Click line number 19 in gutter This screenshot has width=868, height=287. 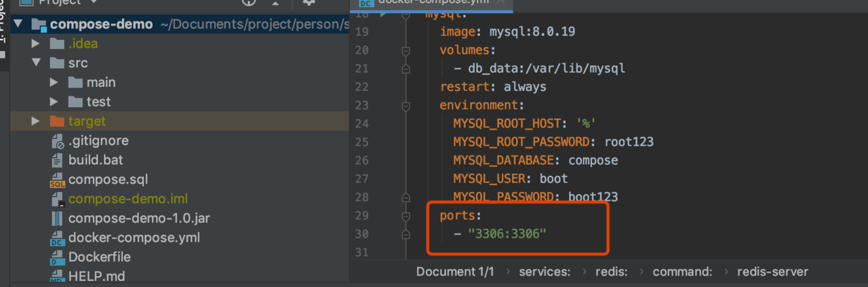click(x=361, y=32)
